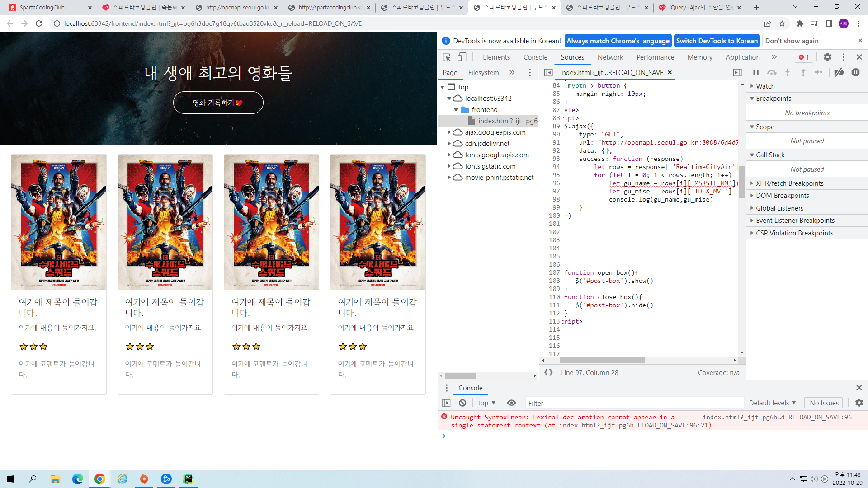This screenshot has height=488, width=868.
Task: Bookmark this page with the star icon
Action: tap(782, 23)
